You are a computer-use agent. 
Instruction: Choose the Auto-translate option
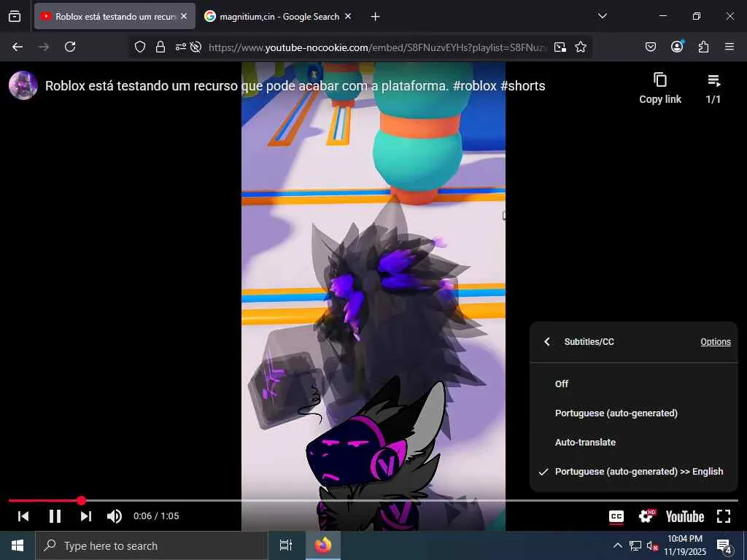(634, 443)
